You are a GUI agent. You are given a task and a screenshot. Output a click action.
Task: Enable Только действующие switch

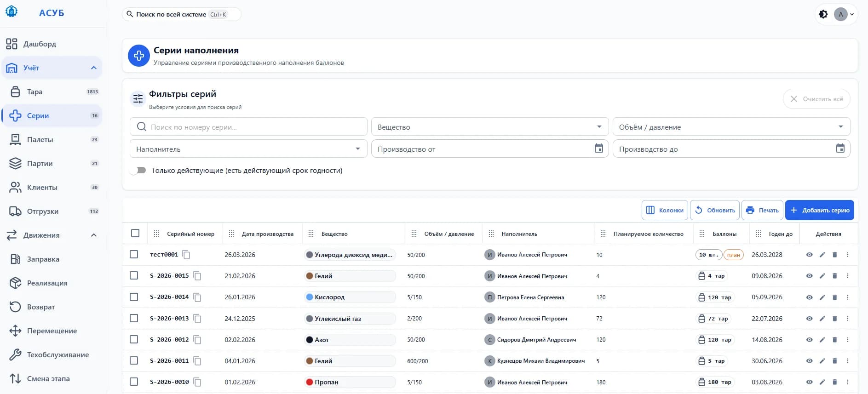138,171
